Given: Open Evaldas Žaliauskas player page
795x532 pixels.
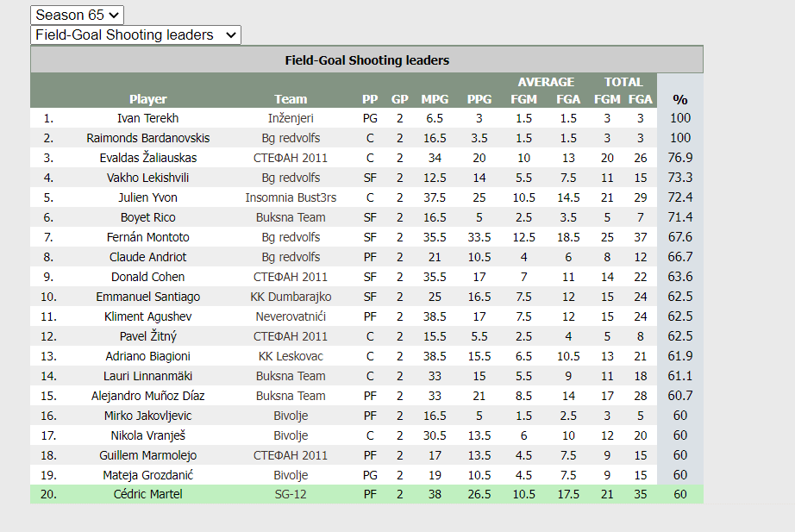Looking at the screenshot, I should tap(147, 158).
